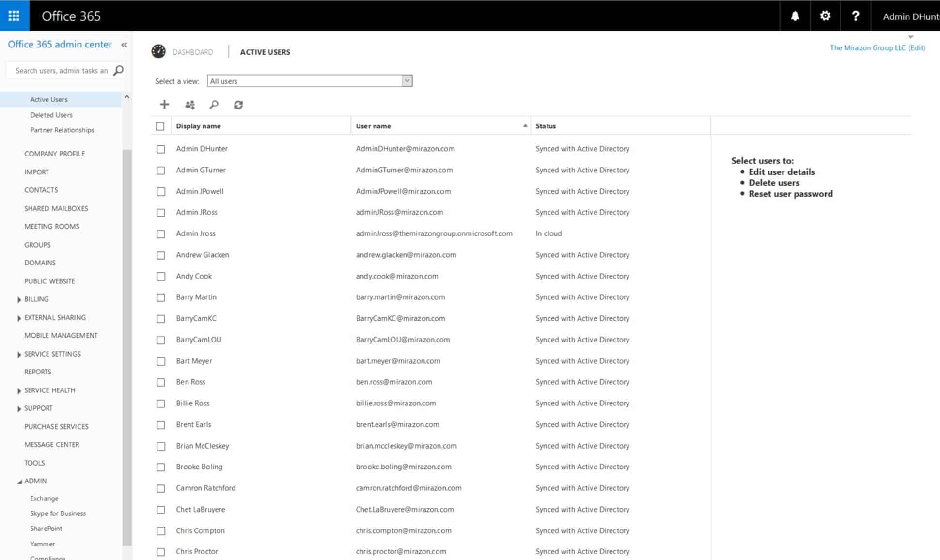Switch to the DASHBOARD tab

193,52
